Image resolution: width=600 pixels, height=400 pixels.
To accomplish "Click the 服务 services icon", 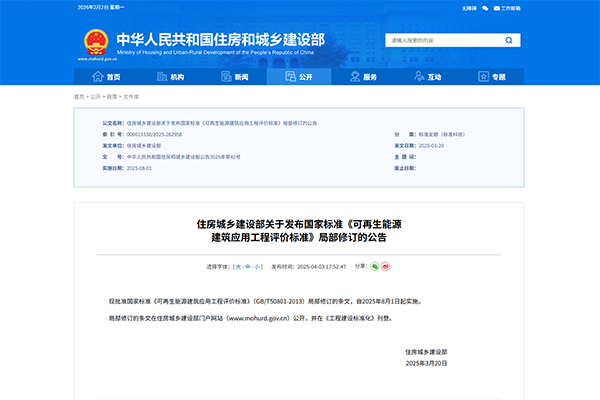I will [x=355, y=77].
